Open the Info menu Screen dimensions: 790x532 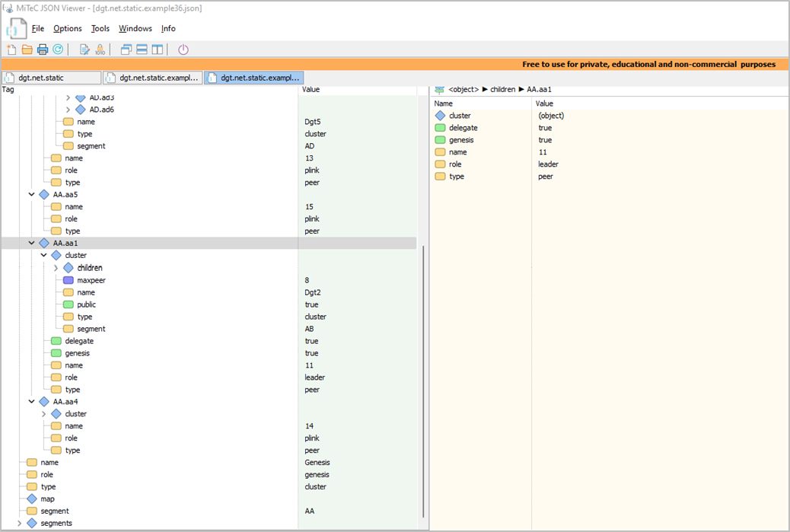168,29
